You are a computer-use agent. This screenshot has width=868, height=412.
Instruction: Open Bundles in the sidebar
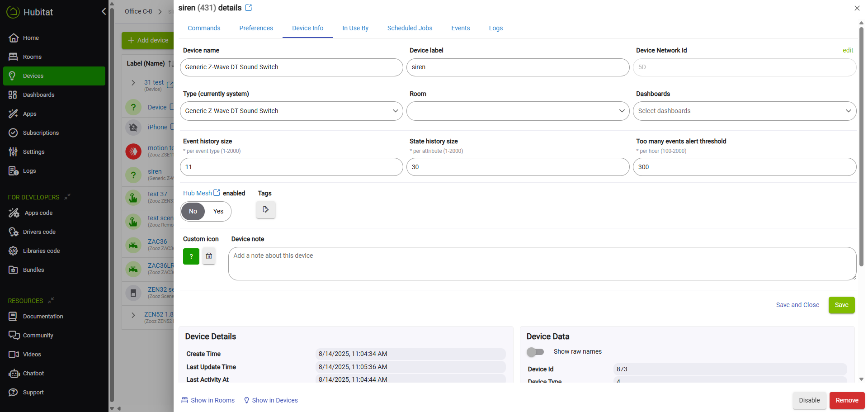(x=54, y=270)
